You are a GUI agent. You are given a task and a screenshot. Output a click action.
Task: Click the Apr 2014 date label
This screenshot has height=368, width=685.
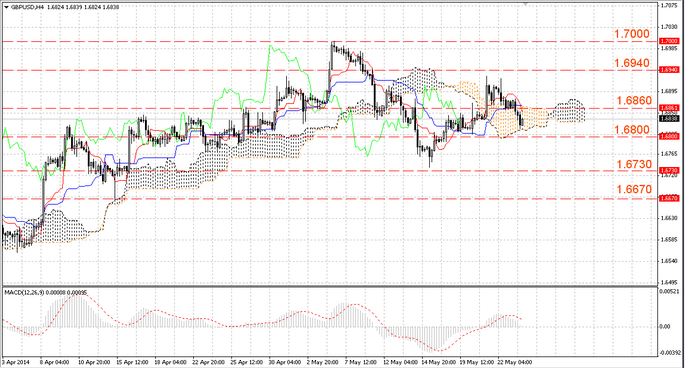16,362
